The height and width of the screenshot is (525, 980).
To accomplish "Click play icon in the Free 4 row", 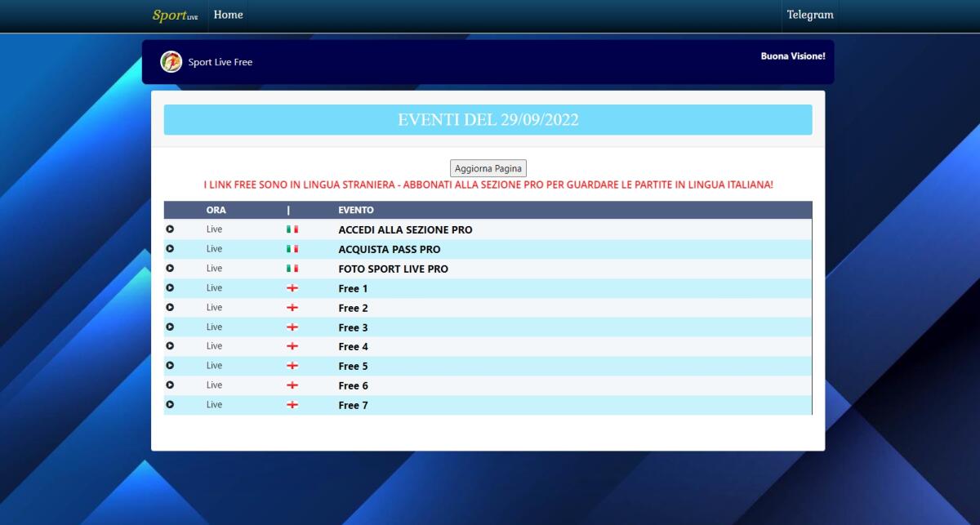I will click(x=170, y=346).
